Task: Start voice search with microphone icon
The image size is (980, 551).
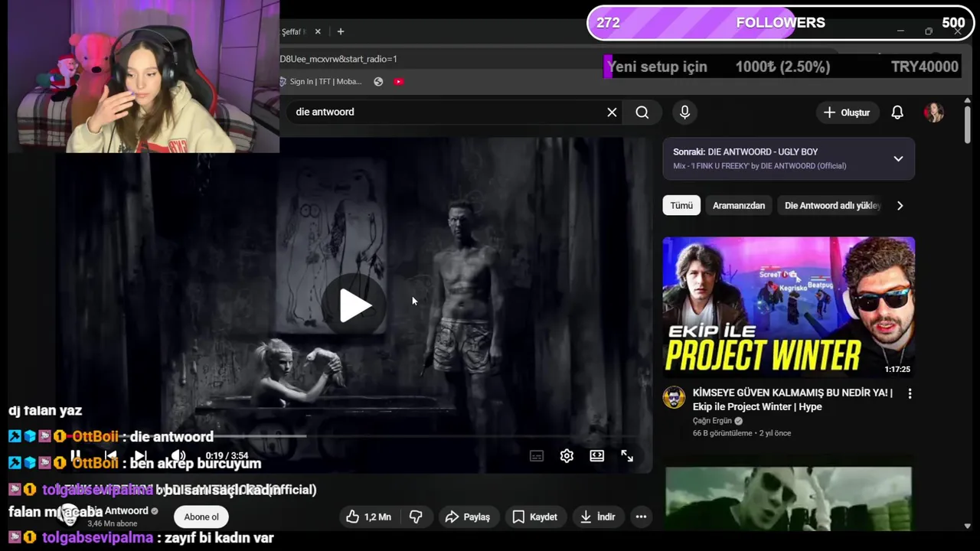Action: pos(684,112)
